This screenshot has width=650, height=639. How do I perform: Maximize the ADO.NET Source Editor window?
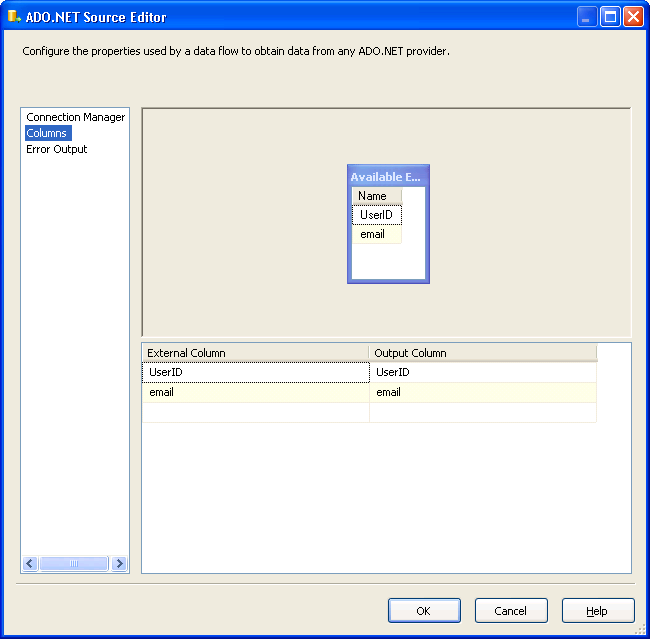click(x=610, y=17)
